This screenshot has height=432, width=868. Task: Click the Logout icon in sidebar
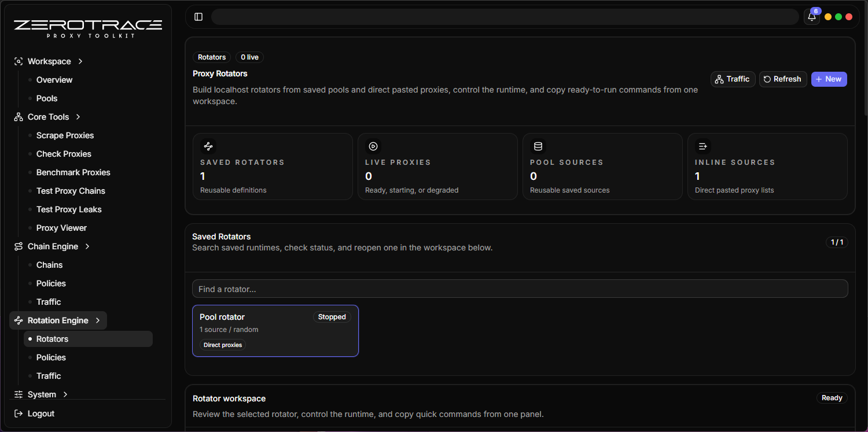tap(18, 413)
